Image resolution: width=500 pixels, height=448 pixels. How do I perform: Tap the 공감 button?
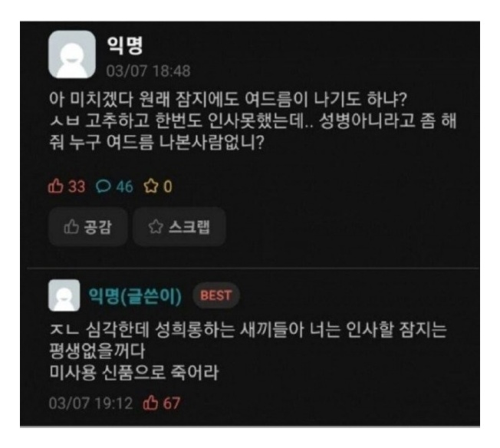[x=88, y=227]
